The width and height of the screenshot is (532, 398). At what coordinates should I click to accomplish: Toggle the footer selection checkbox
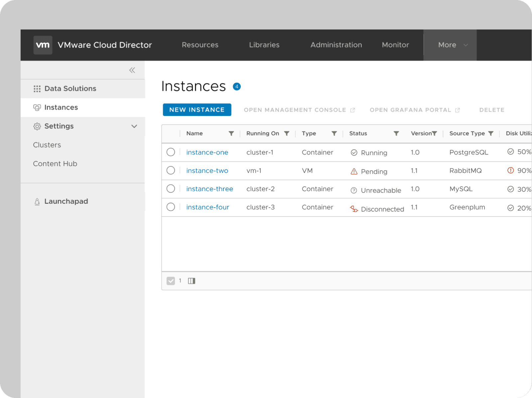tap(171, 281)
